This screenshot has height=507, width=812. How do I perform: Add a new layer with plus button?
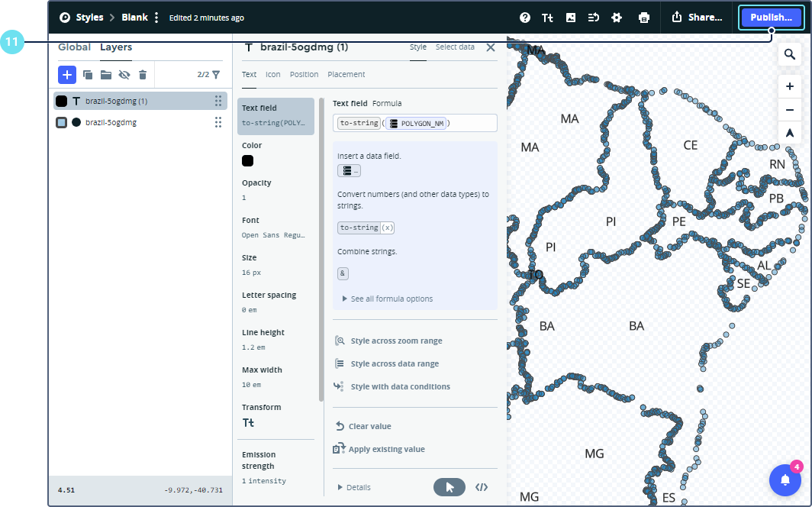[67, 75]
